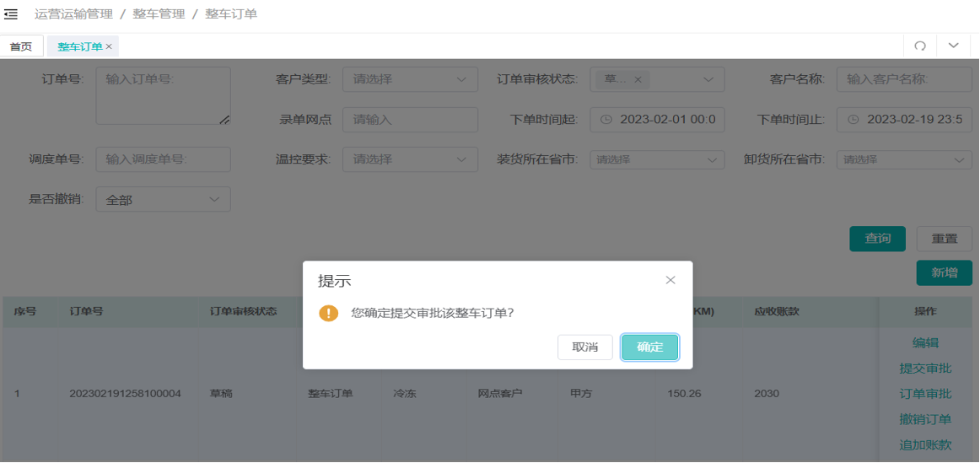Click the 订单号 column header
Screen dimensions: 980x463
tap(86, 311)
